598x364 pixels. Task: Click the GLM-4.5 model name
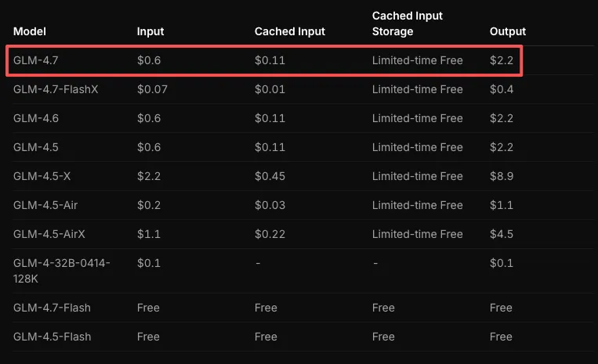(34, 147)
